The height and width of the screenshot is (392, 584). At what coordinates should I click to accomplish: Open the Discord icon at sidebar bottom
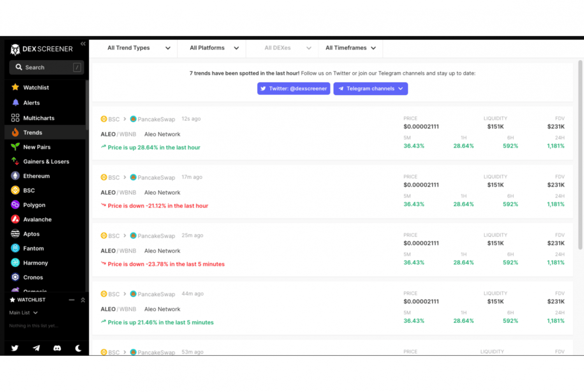[x=57, y=348]
